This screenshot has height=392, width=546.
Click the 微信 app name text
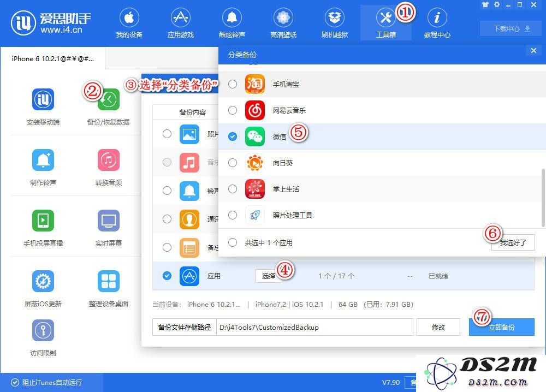click(x=279, y=137)
